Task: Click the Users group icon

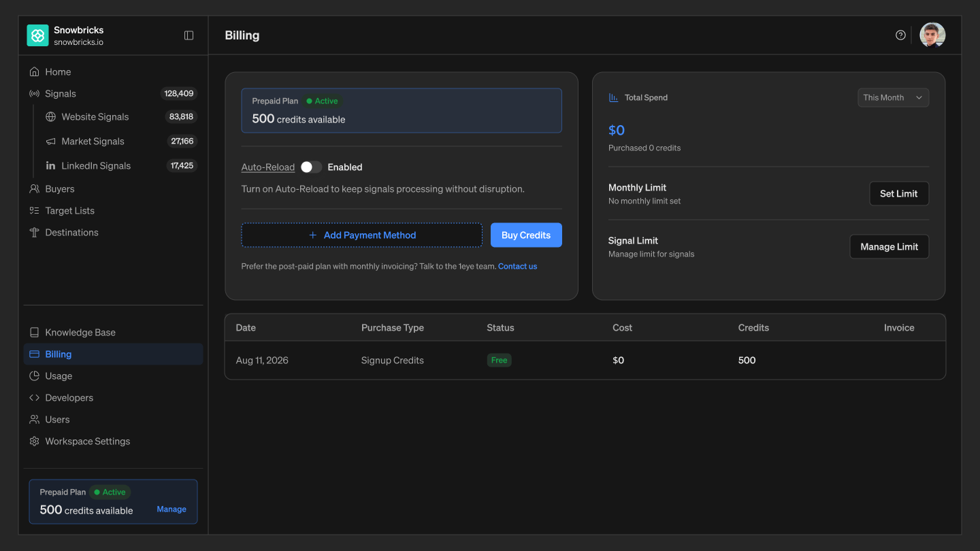Action: pos(35,420)
